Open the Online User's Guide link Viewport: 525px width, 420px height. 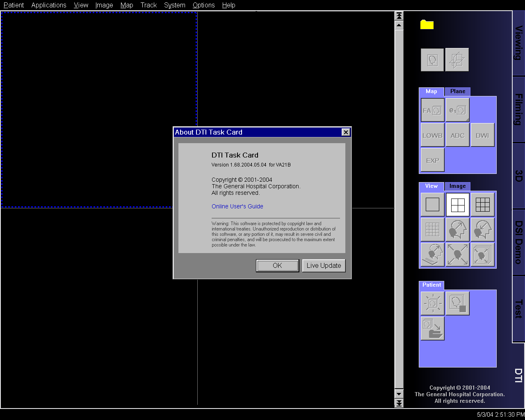pyautogui.click(x=237, y=206)
